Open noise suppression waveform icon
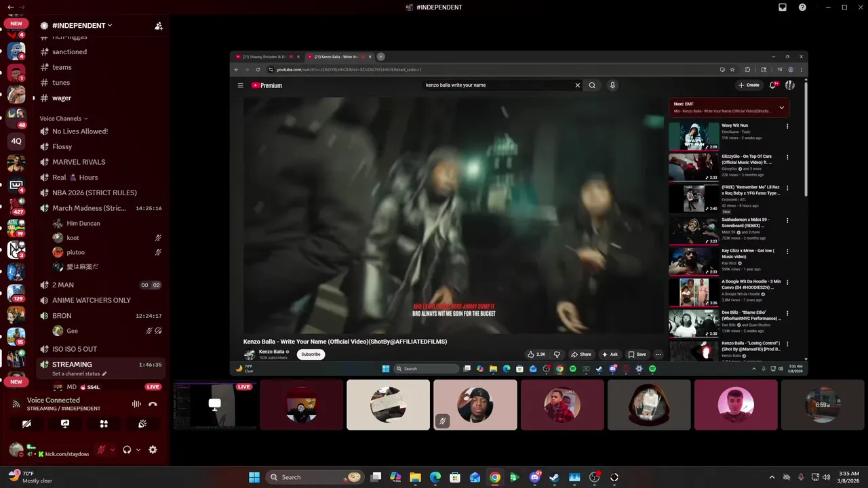Image resolution: width=868 pixels, height=488 pixels. click(136, 404)
